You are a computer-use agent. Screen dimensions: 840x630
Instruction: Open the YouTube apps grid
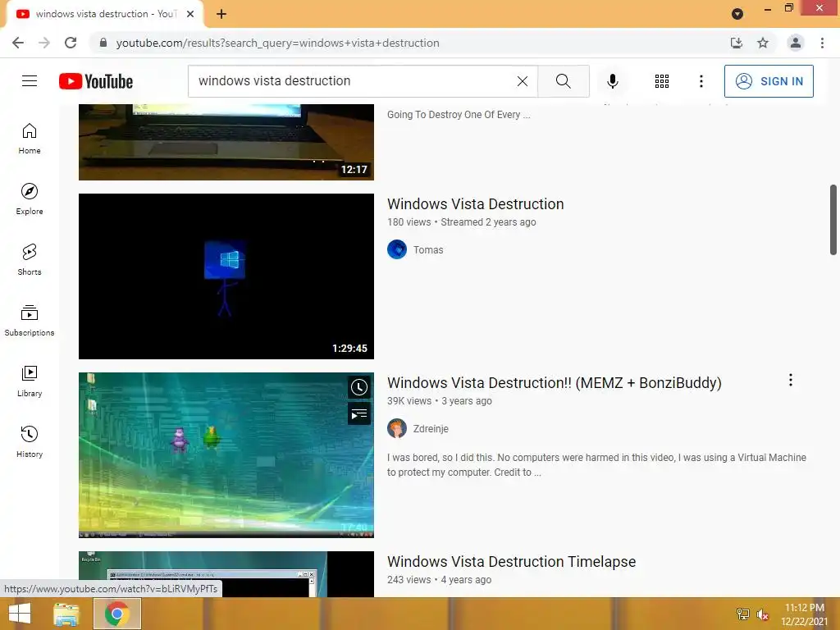(662, 81)
